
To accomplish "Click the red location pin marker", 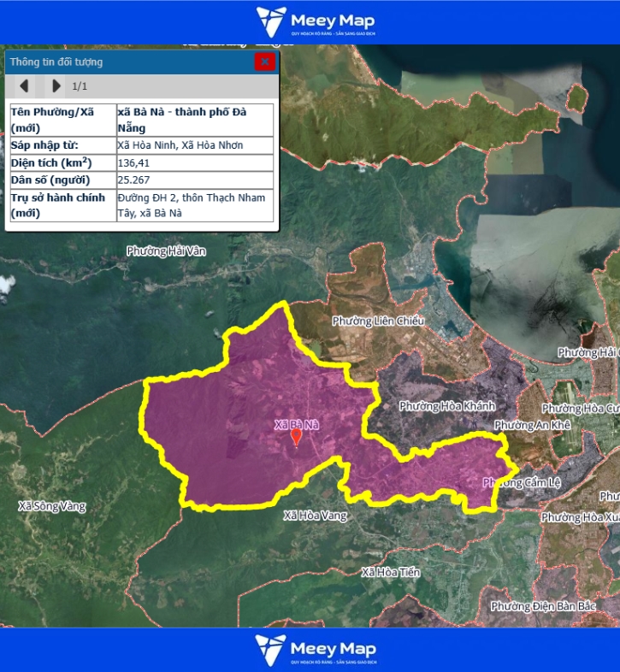I will (296, 437).
